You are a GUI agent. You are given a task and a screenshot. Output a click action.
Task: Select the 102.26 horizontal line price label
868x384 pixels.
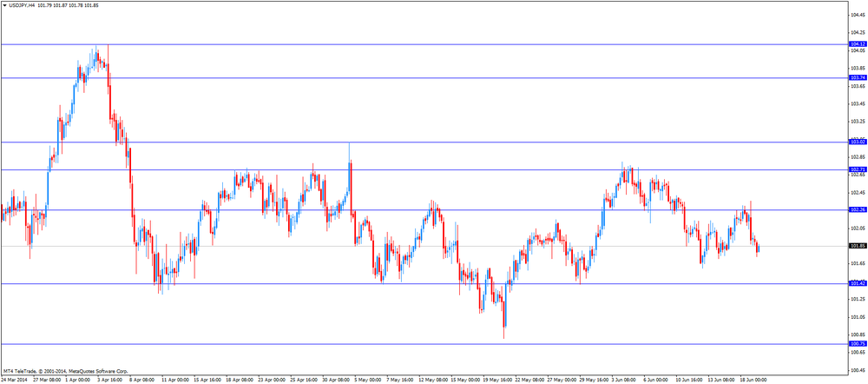[x=858, y=210]
